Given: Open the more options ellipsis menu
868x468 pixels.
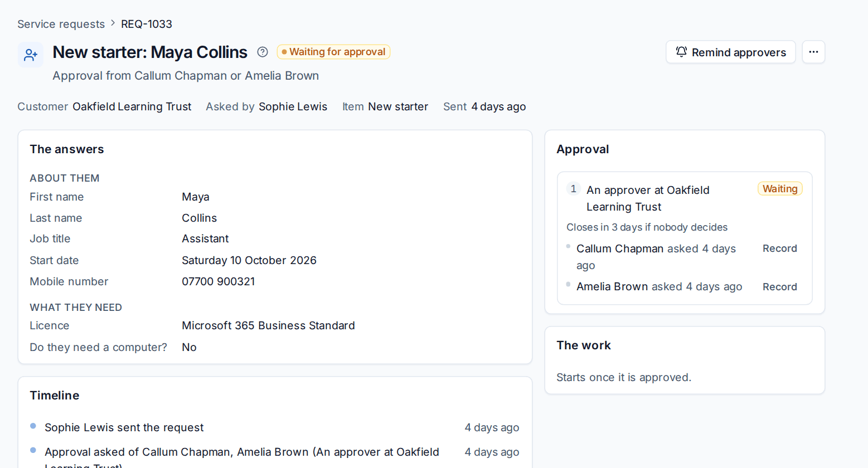Looking at the screenshot, I should [813, 52].
